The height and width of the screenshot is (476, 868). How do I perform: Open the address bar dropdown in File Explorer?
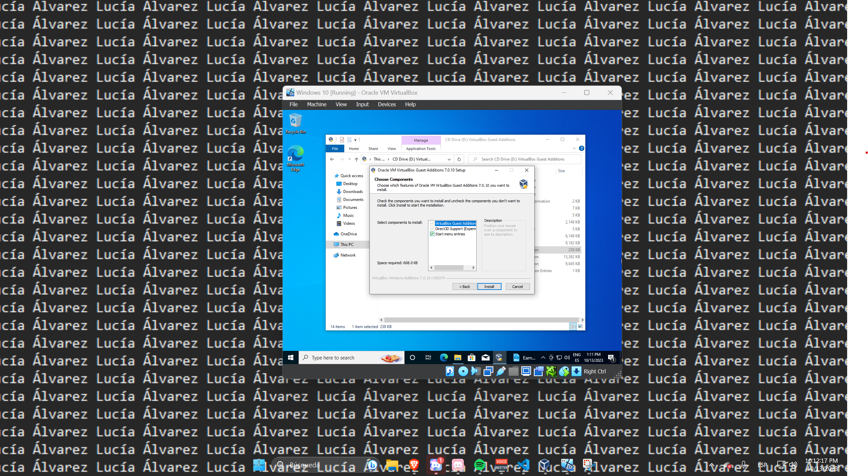tap(449, 159)
